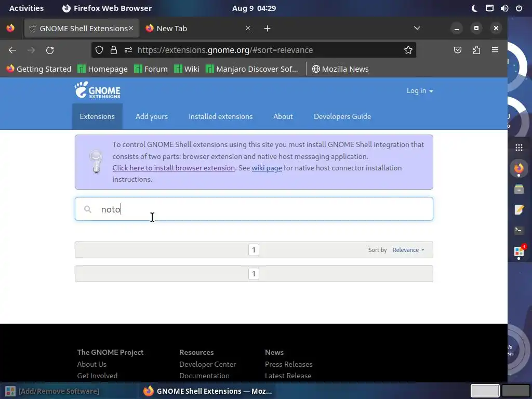Toggle the night mode moon icon in top bar

click(475, 8)
